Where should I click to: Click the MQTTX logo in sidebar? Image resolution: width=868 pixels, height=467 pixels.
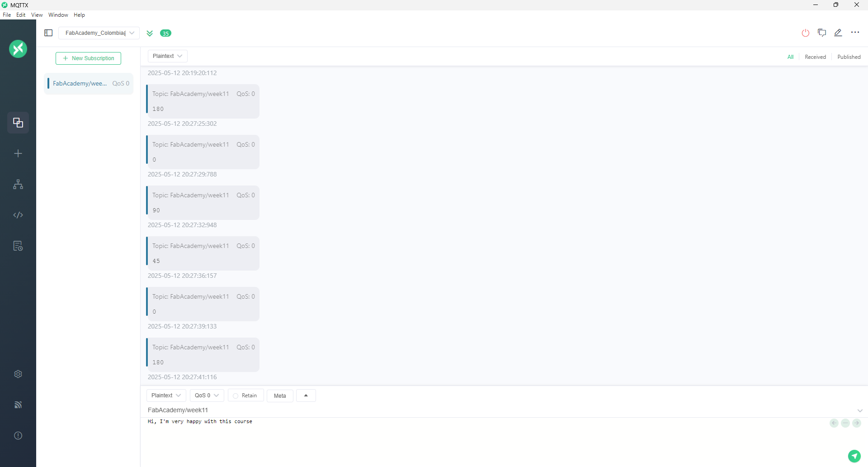pos(18,49)
